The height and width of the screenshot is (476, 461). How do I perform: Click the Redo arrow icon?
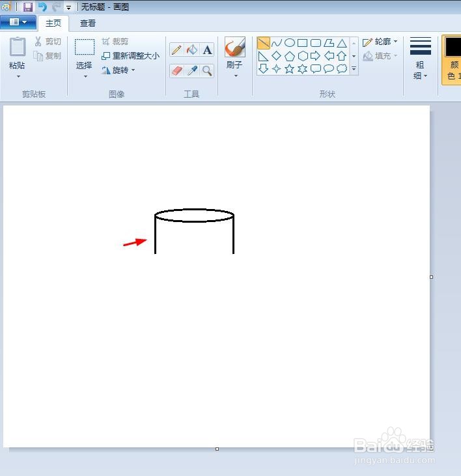[56, 7]
